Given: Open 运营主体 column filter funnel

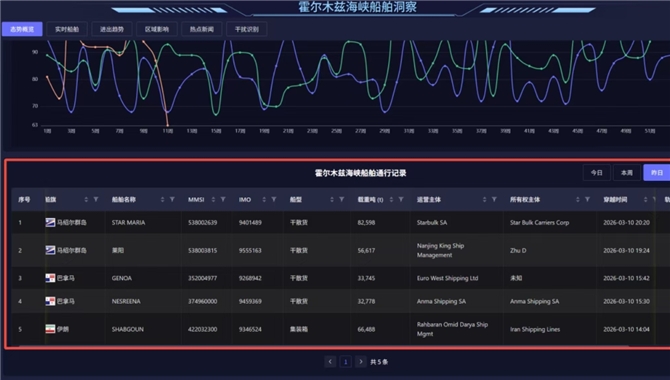Looking at the screenshot, I should point(494,200).
